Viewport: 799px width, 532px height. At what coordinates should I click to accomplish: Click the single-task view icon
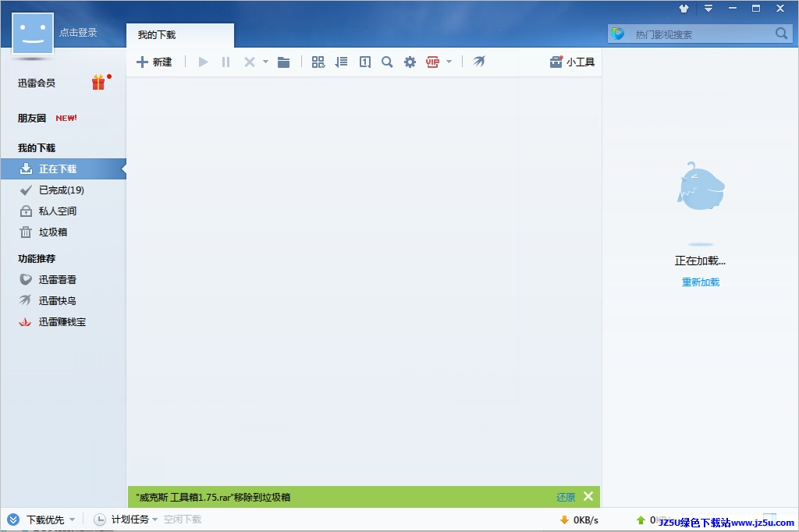[x=365, y=62]
